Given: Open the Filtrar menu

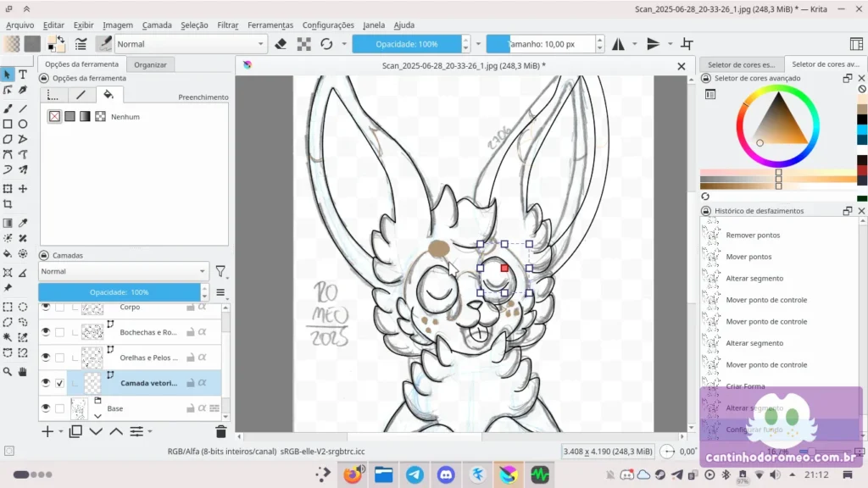Looking at the screenshot, I should coord(227,25).
